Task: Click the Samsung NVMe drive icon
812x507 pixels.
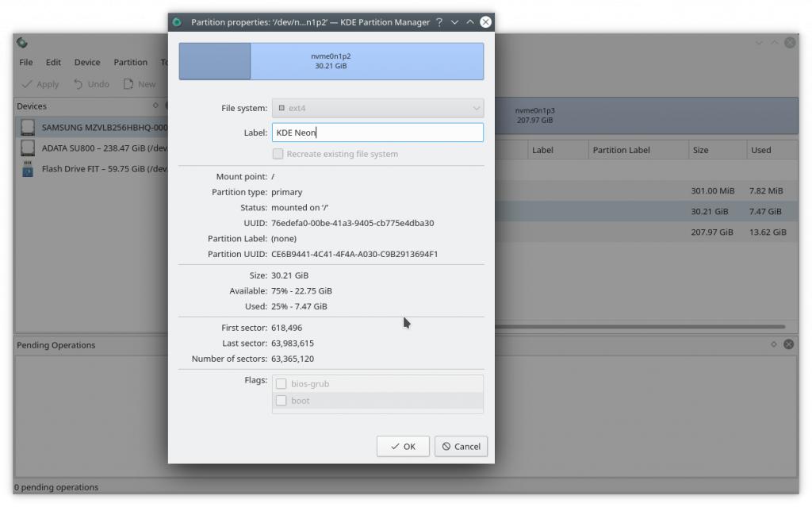Action: coord(29,127)
